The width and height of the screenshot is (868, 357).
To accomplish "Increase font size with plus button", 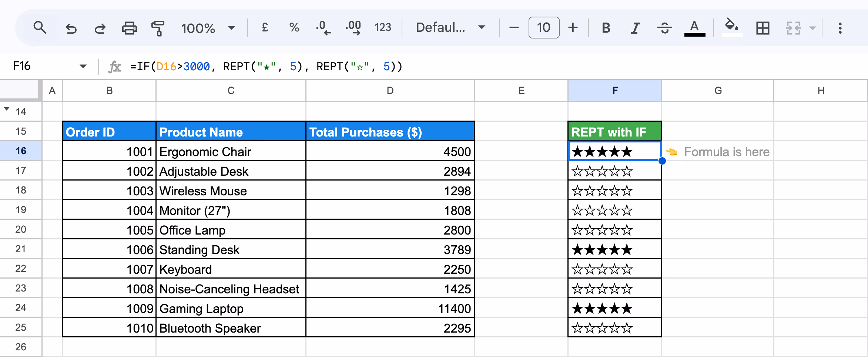I will click(573, 27).
